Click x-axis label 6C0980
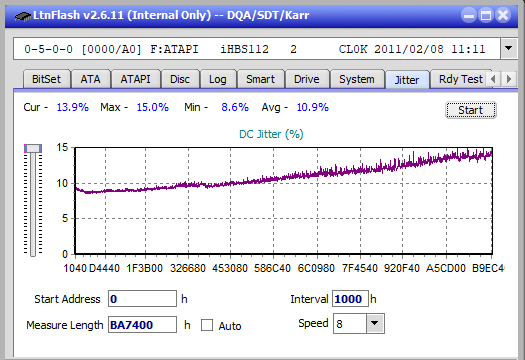 (x=316, y=268)
